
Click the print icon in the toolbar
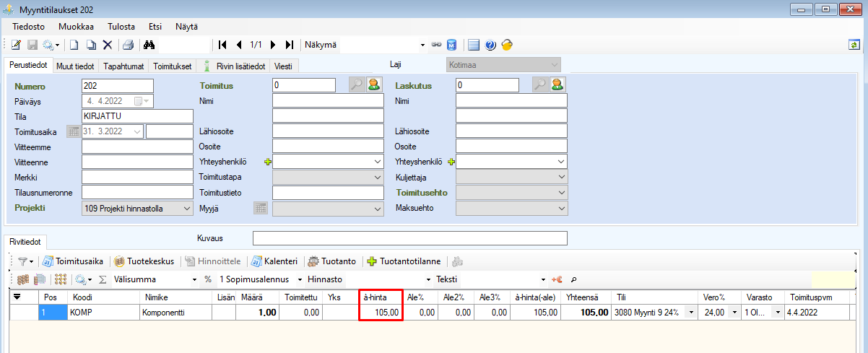pos(128,45)
